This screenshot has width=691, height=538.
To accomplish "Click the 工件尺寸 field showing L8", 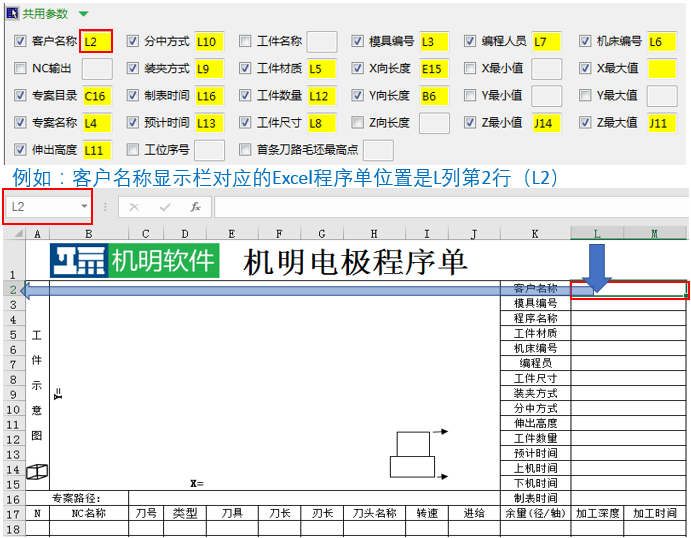I will point(322,123).
